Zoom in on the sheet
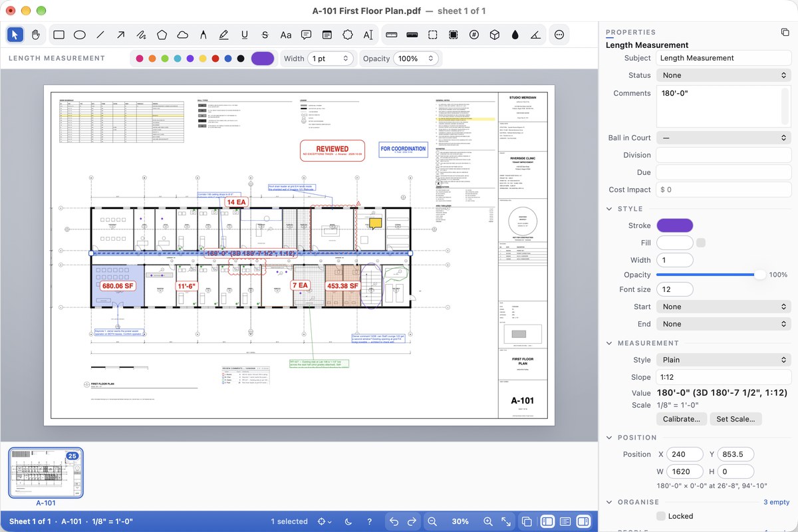 point(488,521)
